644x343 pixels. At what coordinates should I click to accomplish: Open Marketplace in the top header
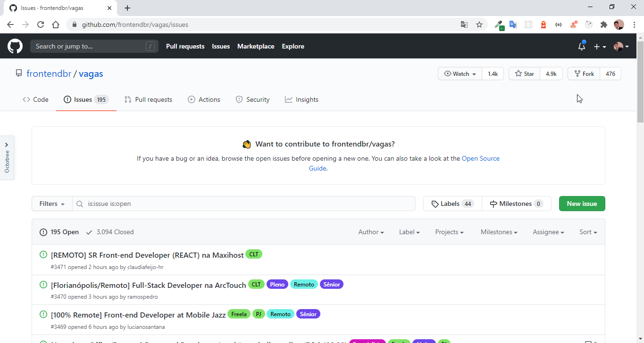click(x=256, y=46)
